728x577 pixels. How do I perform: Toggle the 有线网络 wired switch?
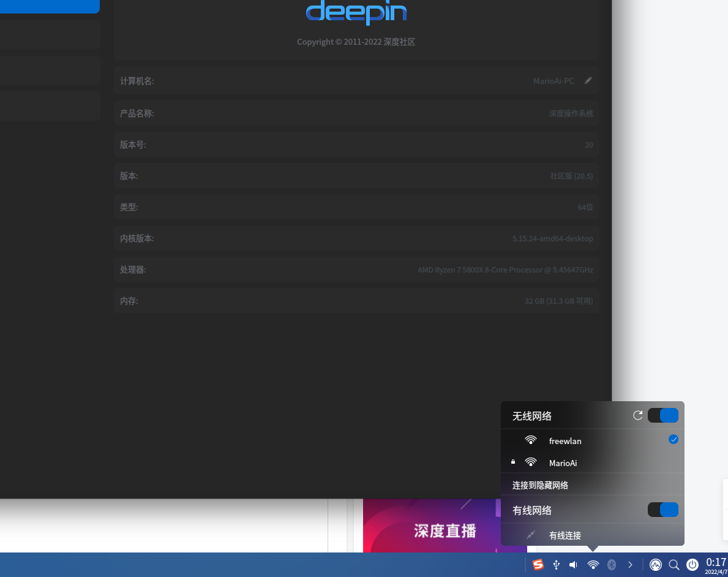[663, 510]
